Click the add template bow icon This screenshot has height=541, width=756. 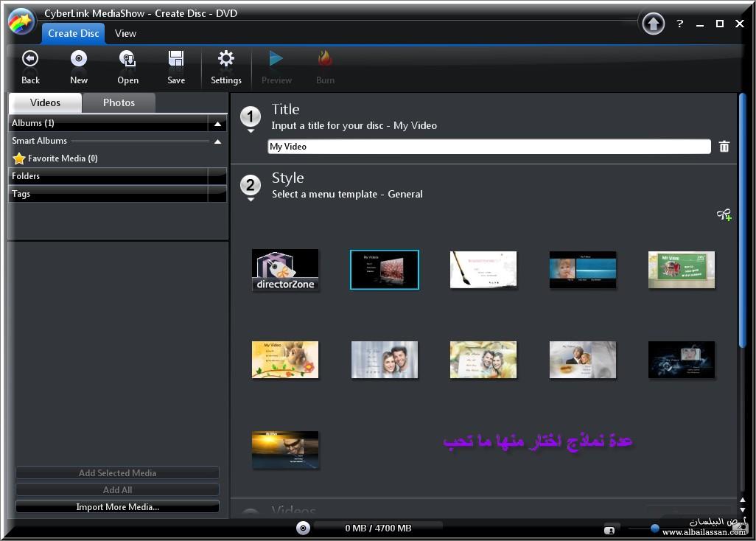pyautogui.click(x=724, y=214)
